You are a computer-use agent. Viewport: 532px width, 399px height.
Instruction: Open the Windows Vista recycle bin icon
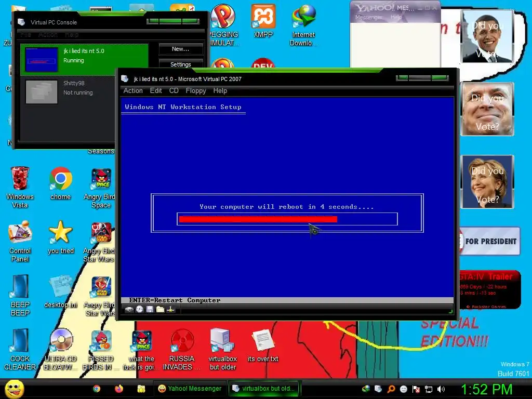tap(20, 187)
